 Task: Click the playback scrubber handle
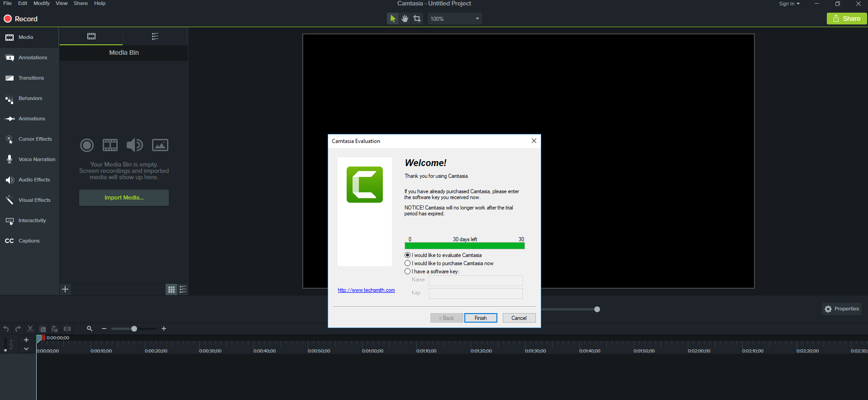(x=597, y=309)
